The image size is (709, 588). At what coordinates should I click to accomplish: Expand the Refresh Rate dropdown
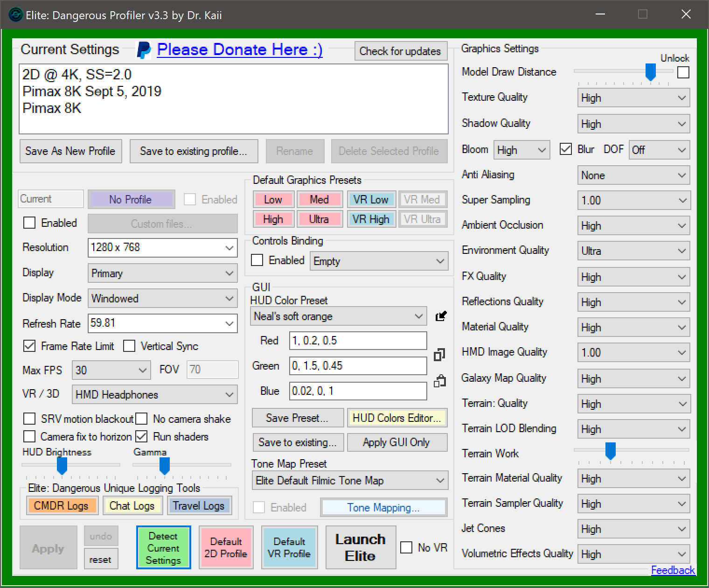click(x=162, y=323)
